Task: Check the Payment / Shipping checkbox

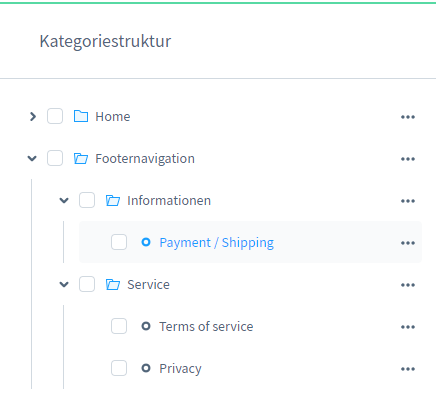Action: coord(119,242)
